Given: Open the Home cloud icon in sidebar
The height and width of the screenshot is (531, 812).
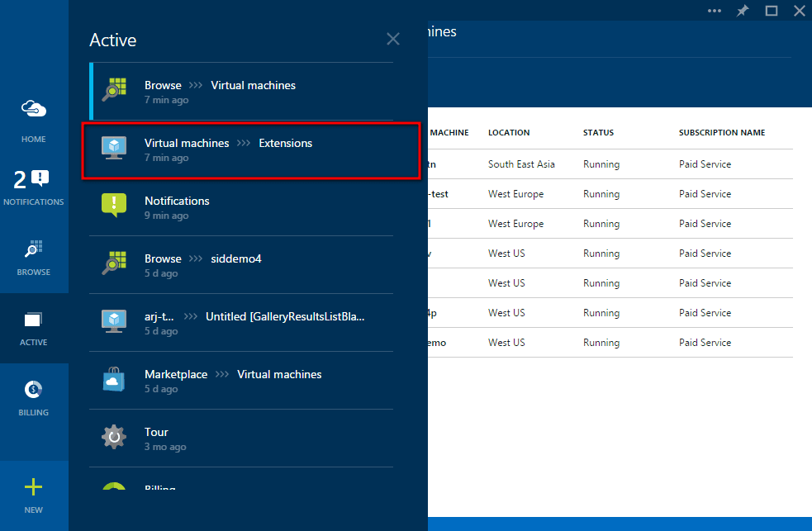Looking at the screenshot, I should coord(34,120).
